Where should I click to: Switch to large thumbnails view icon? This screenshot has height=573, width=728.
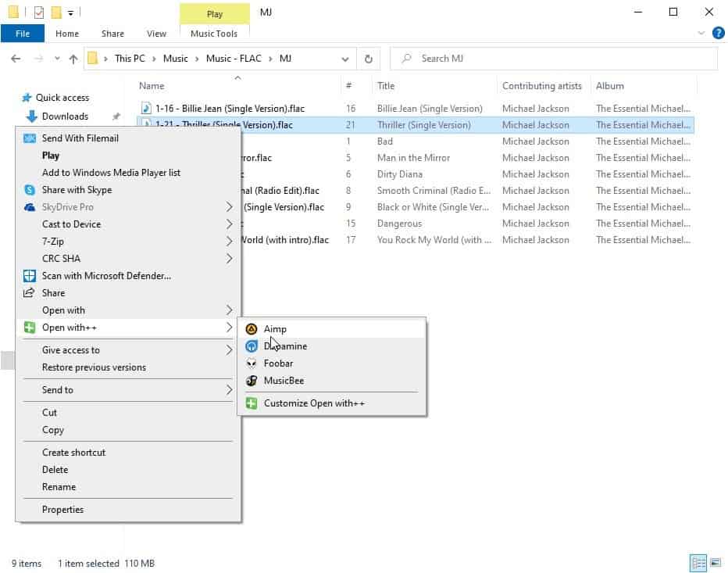(716, 563)
